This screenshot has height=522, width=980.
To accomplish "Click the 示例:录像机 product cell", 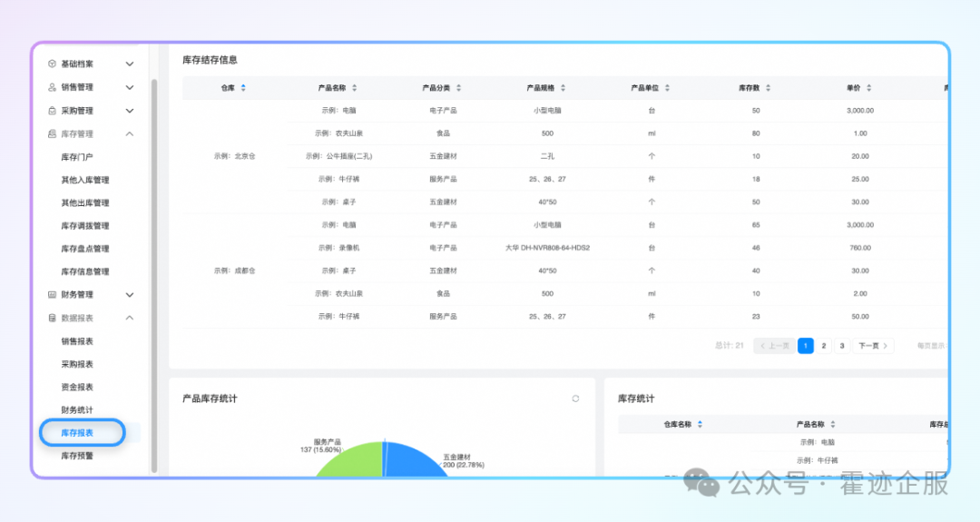I will (338, 248).
